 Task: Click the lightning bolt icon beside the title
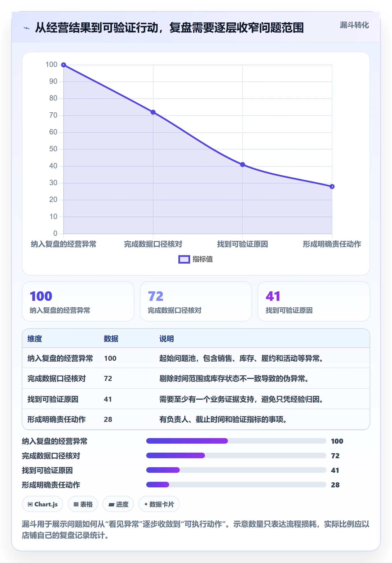click(27, 28)
